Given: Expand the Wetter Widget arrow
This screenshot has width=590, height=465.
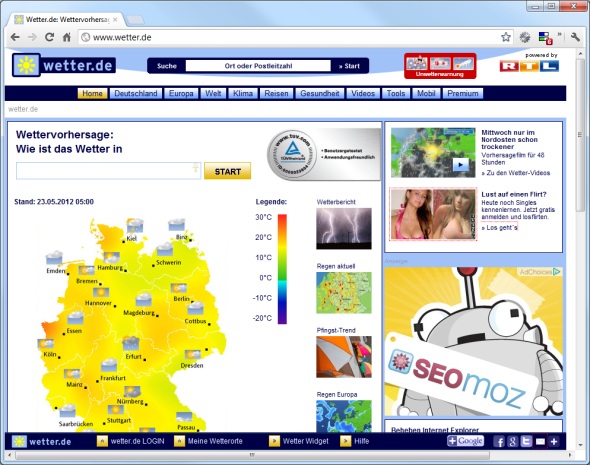Looking at the screenshot, I should point(274,441).
